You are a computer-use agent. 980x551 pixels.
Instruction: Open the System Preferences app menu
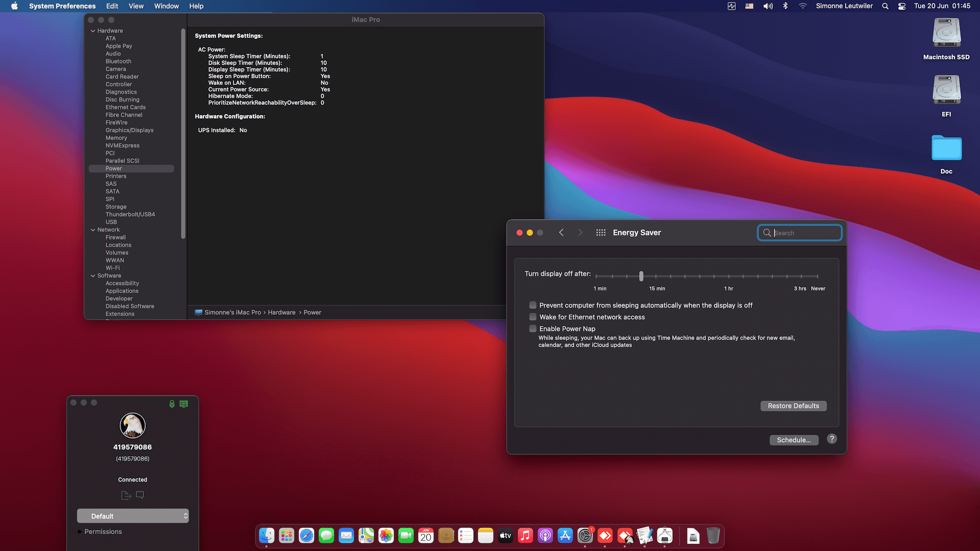tap(62, 6)
